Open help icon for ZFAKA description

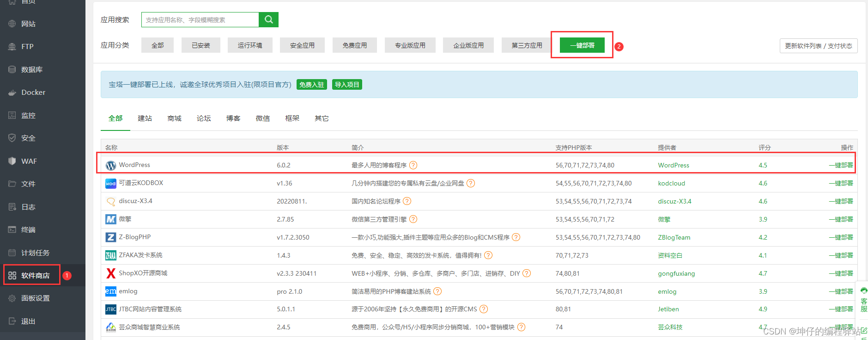coord(488,255)
